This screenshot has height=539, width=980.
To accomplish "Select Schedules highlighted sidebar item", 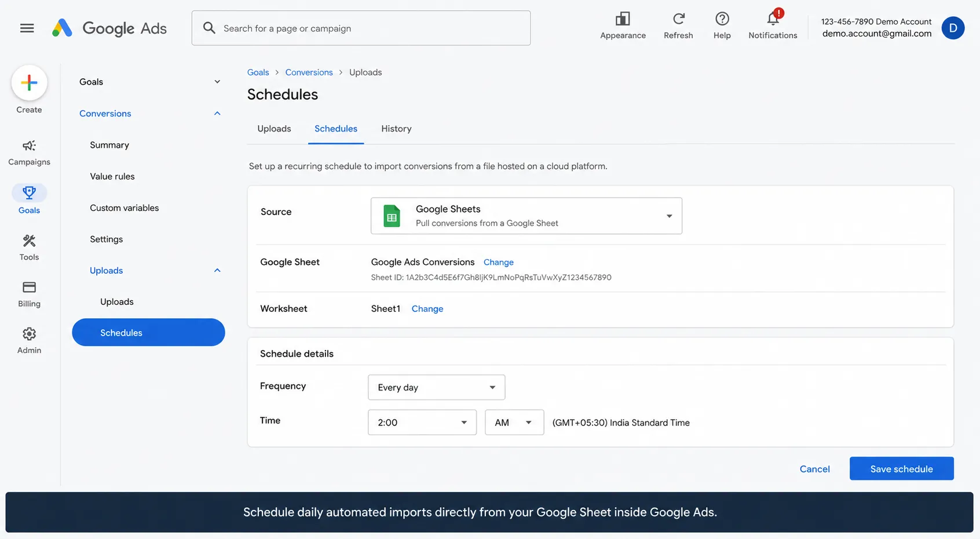I will pyautogui.click(x=148, y=333).
